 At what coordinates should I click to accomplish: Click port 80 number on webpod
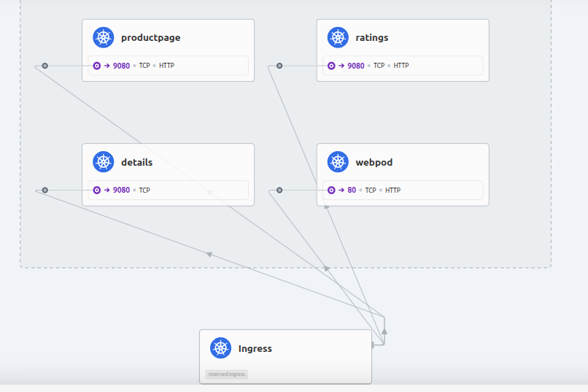pyautogui.click(x=352, y=191)
